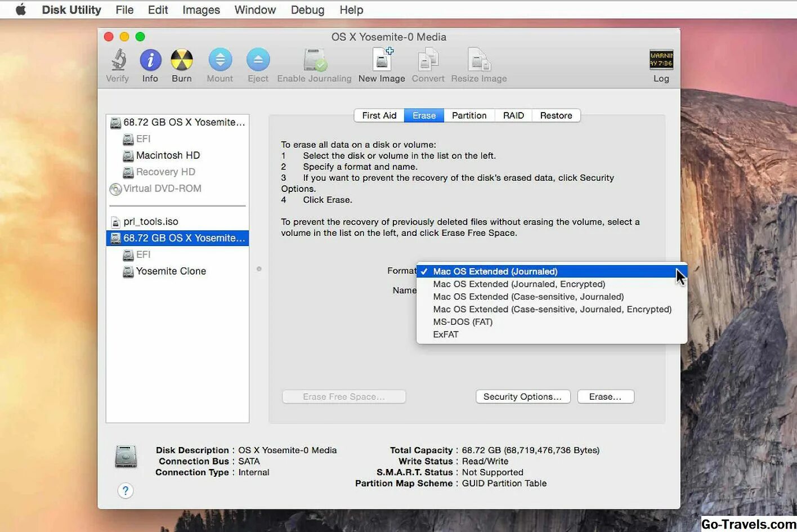This screenshot has height=532, width=797.
Task: Click the red close window button
Action: pyautogui.click(x=109, y=37)
